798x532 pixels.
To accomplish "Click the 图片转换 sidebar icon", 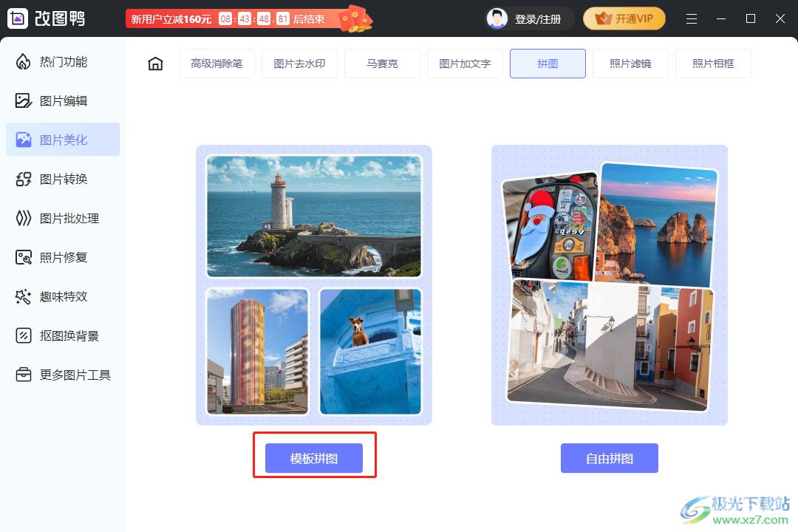I will [x=24, y=180].
